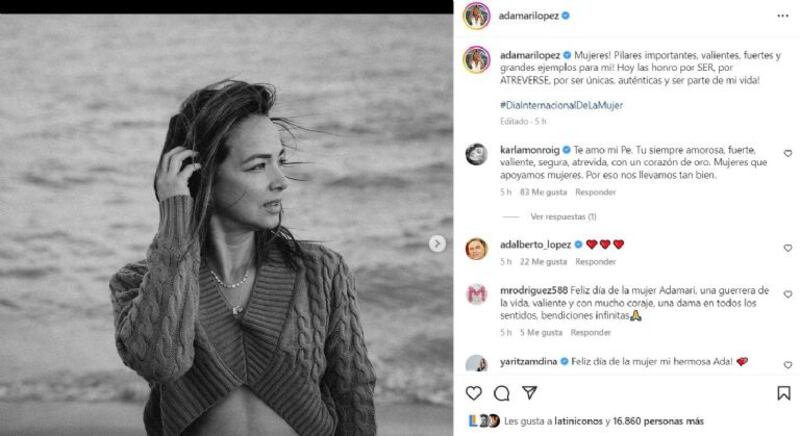Like karlamonroig's comment

(x=788, y=154)
